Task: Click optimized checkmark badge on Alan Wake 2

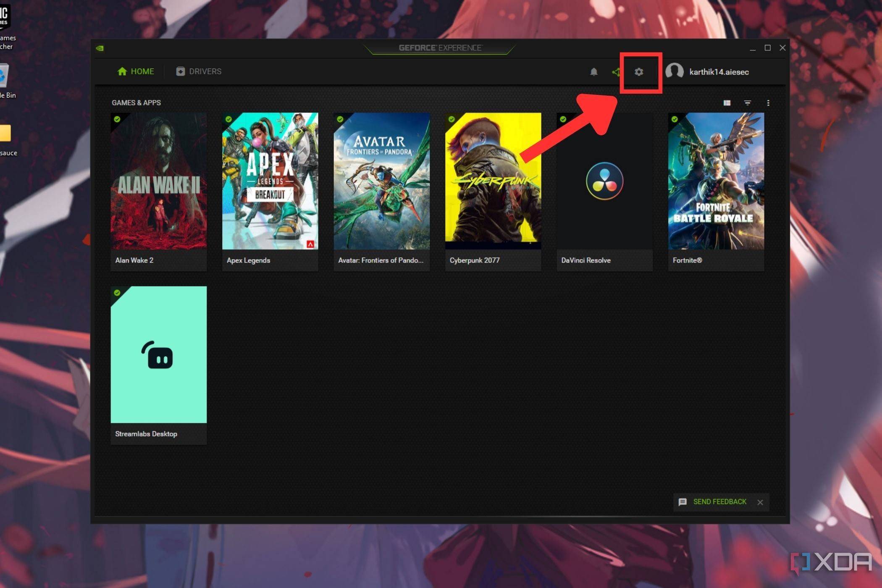Action: pos(117,119)
